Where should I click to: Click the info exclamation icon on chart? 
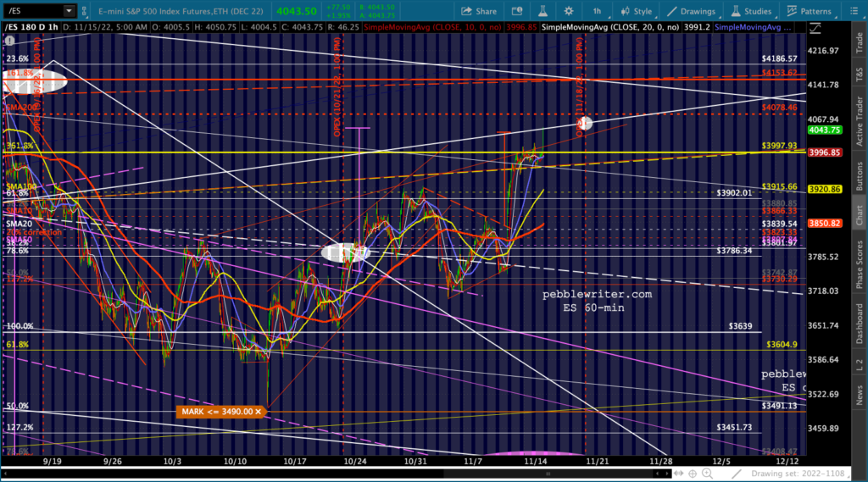click(x=9, y=41)
